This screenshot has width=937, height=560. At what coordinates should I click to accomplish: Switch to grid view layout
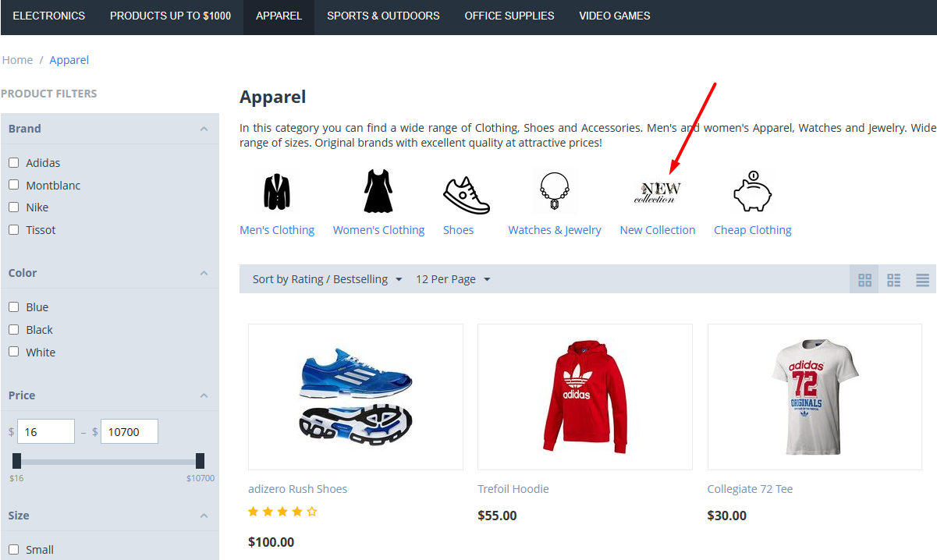(864, 280)
